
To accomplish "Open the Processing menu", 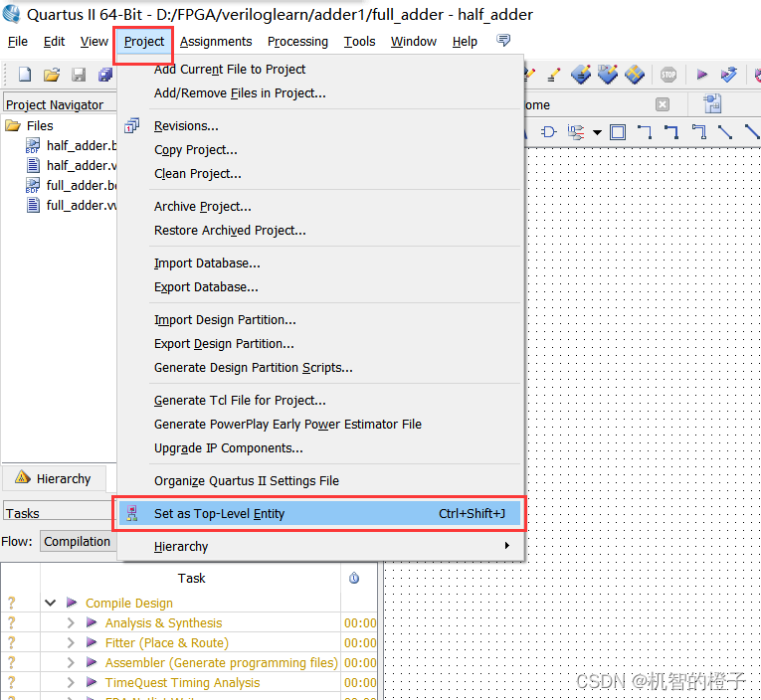I will [x=297, y=42].
